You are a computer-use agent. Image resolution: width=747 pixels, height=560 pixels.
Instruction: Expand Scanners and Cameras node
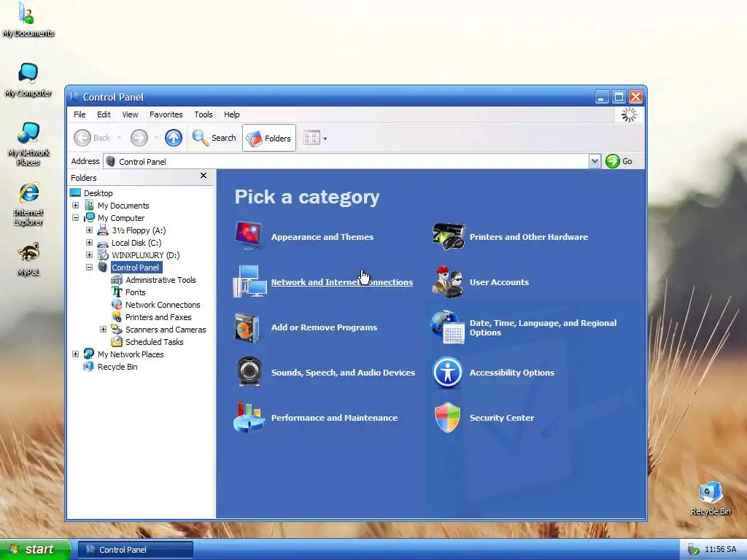click(x=103, y=329)
